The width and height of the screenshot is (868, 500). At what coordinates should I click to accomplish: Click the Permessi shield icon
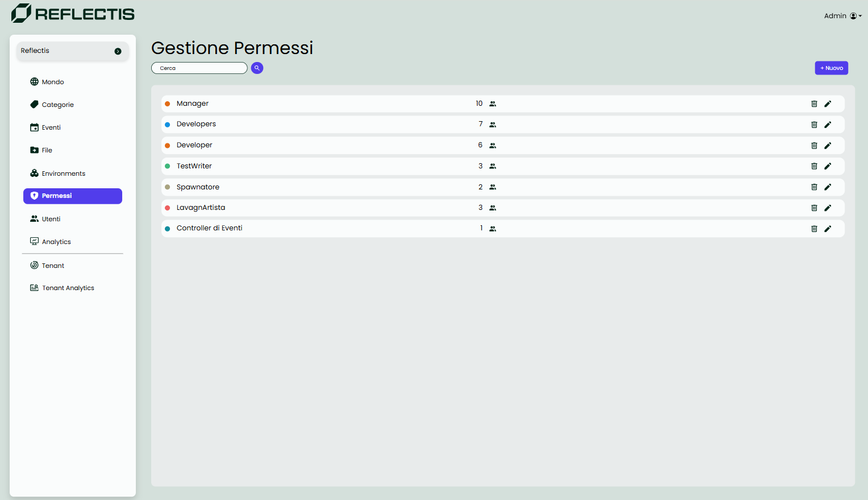point(34,196)
